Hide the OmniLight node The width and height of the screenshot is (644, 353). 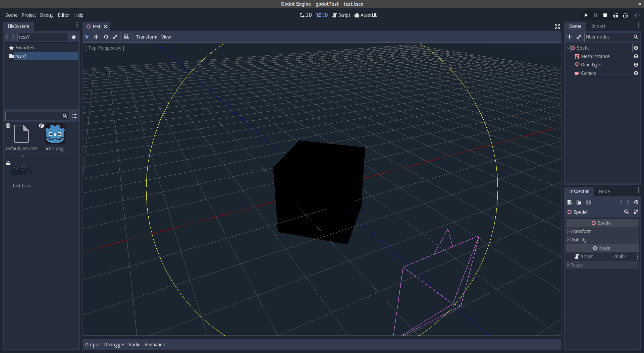click(x=636, y=65)
